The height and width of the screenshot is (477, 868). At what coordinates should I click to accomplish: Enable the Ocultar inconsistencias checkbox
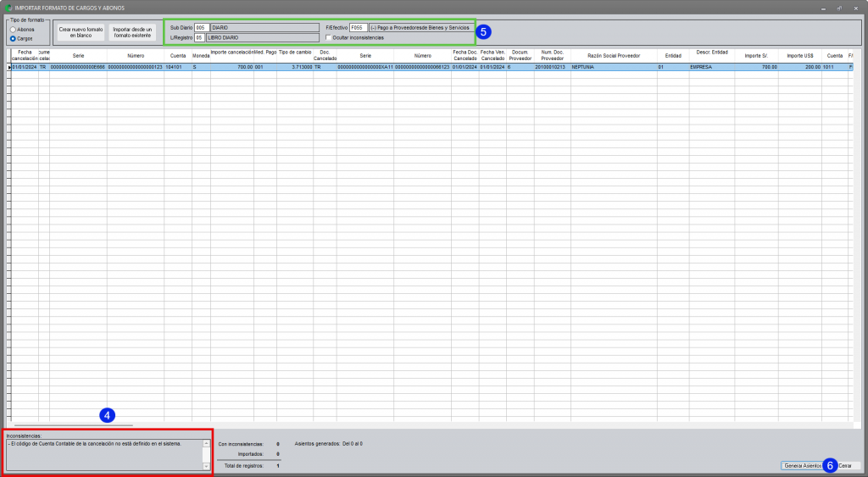[x=328, y=37]
